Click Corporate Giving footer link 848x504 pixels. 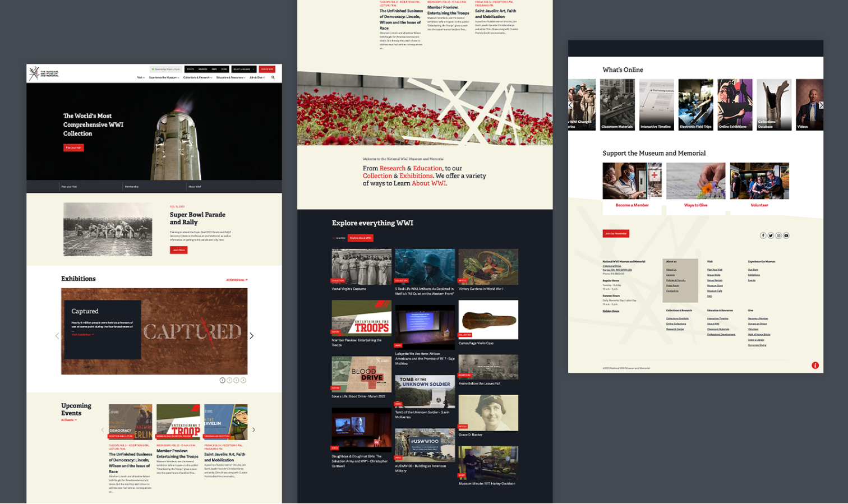pyautogui.click(x=757, y=345)
